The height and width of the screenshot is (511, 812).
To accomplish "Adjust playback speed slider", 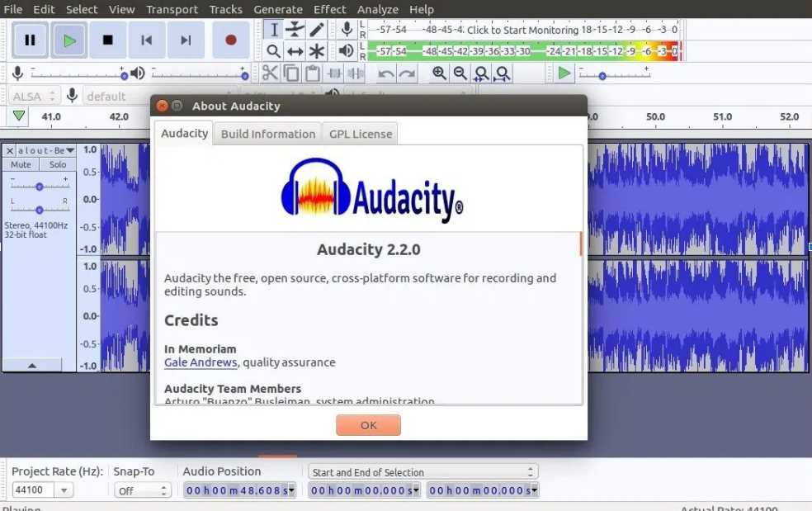I will tap(614, 75).
